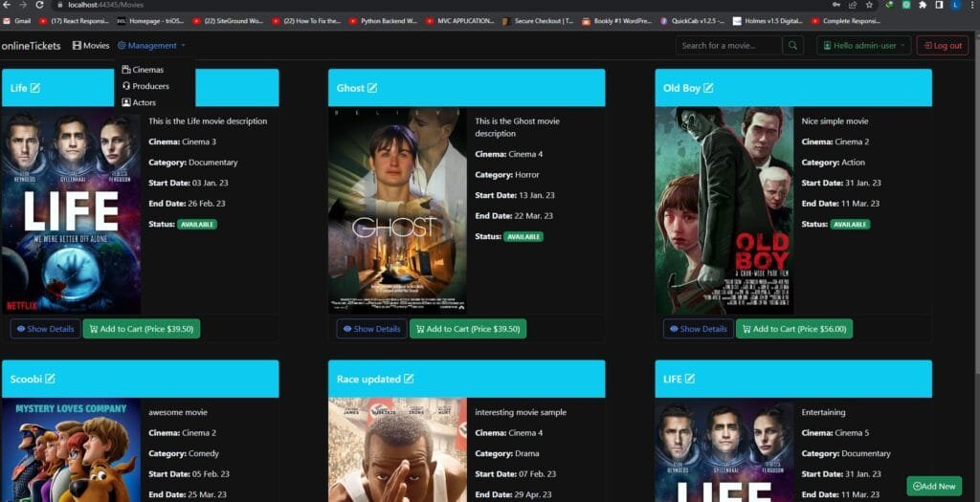Click the edit icon next to Life title
The height and width of the screenshot is (502, 980).
tap(35, 88)
